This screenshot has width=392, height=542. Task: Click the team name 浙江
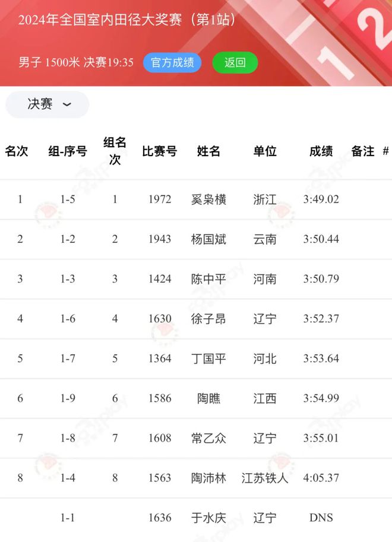click(x=265, y=199)
